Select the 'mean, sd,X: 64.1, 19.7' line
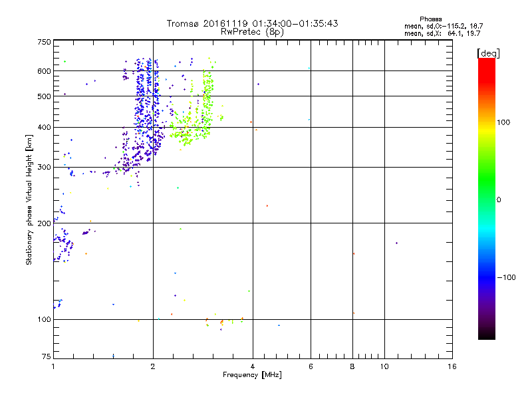This screenshot has width=532, height=399. (x=442, y=33)
